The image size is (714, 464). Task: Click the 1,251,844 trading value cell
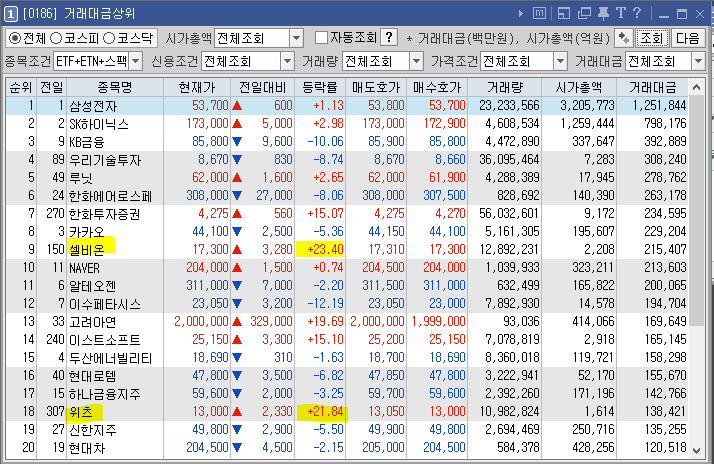(x=659, y=106)
